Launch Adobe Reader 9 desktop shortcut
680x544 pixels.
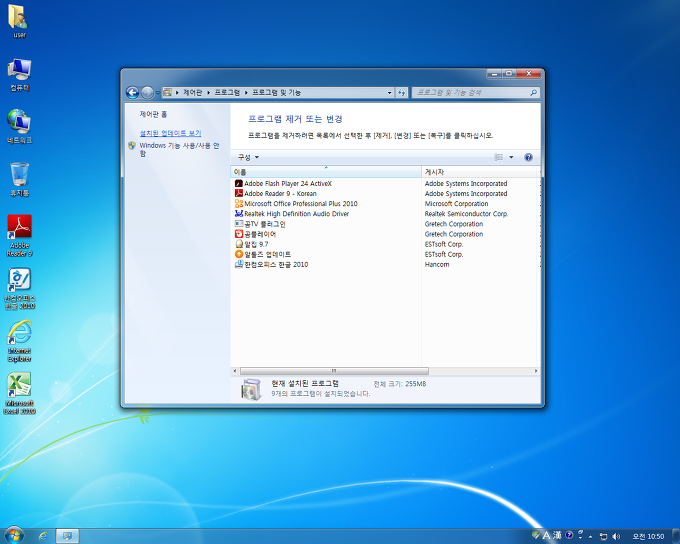tap(20, 236)
